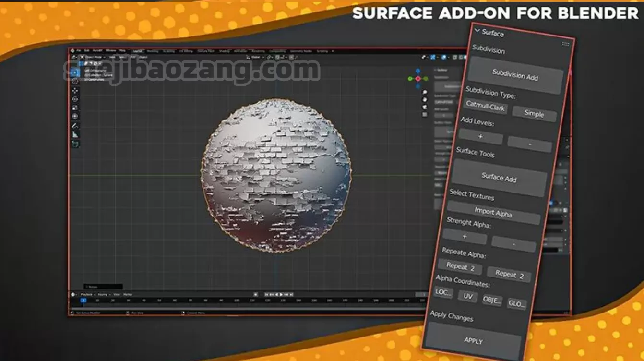Toggle the camera view icon

[425, 107]
